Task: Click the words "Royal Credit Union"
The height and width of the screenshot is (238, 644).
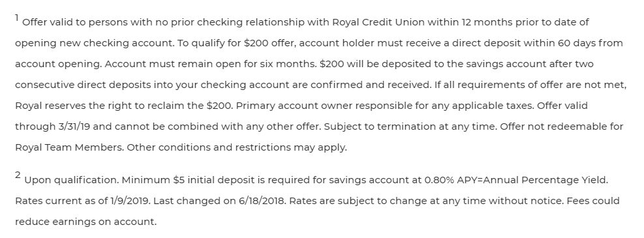Action: [378, 22]
